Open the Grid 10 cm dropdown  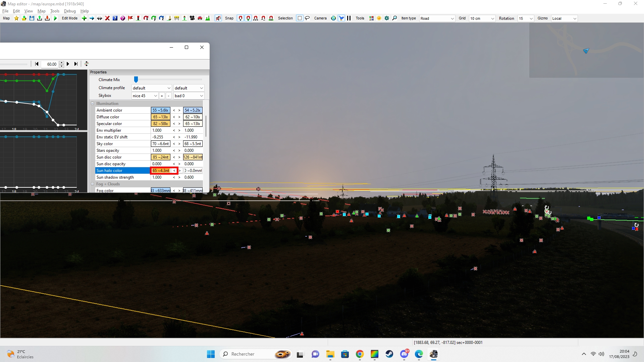click(x=482, y=18)
